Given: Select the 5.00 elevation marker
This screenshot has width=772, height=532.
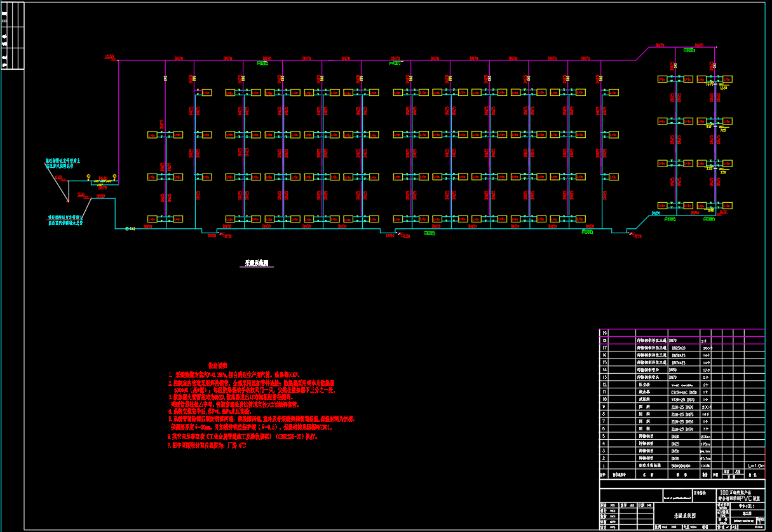Looking at the screenshot, I should tap(81, 194).
